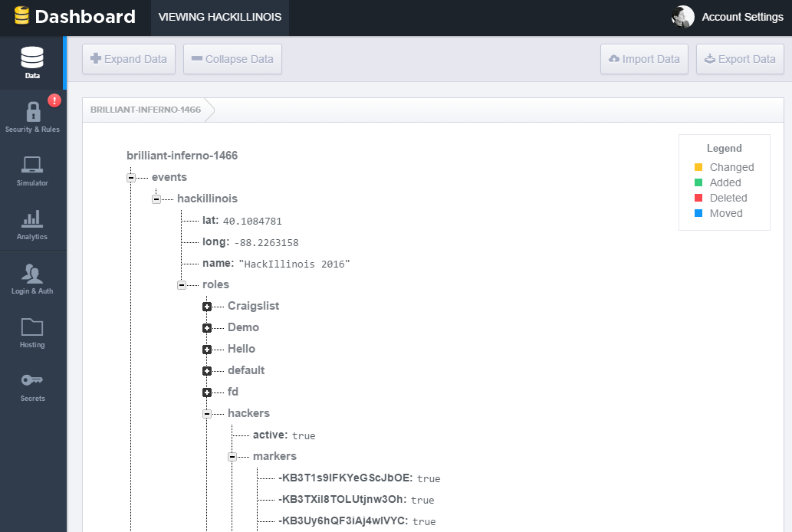Screen dimensions: 792x532
Task: Expand the fd node
Action: click(x=206, y=392)
